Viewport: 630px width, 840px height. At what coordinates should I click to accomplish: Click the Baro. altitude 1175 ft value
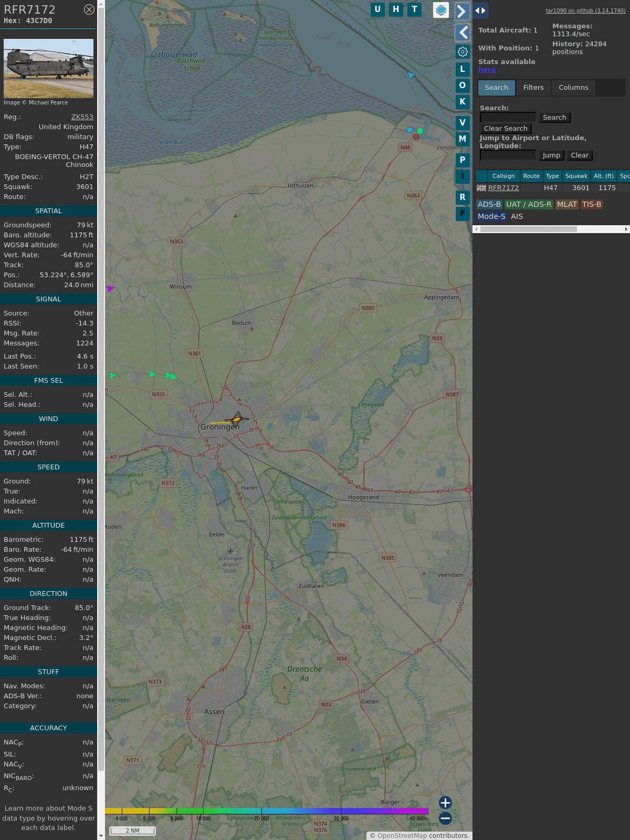[x=81, y=235]
